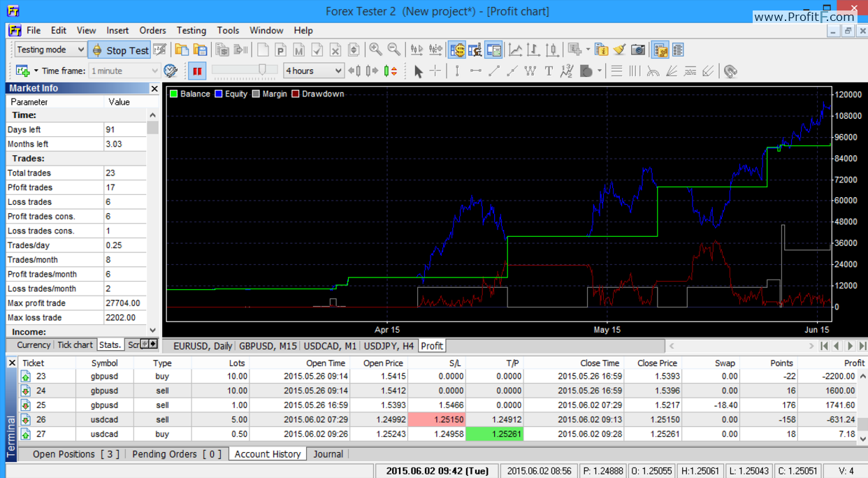Screen dimensions: 868x478
Task: Open the 4 hours step dropdown
Action: [314, 71]
